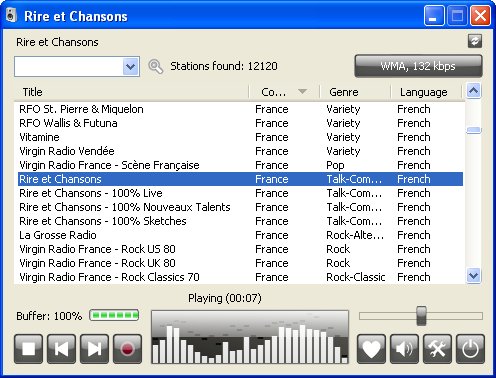496x378 pixels.
Task: Click the speaker icon in the title bar
Action: 11,15
